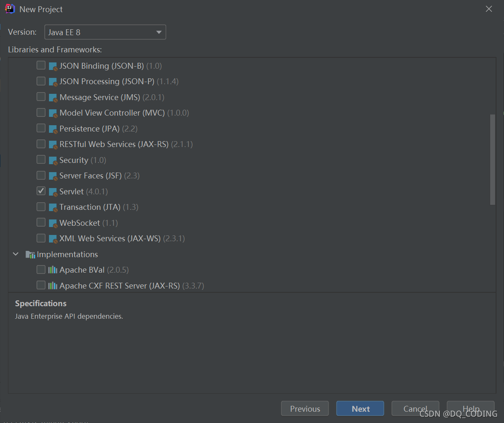Enable the WebSocket checkbox
This screenshot has width=504, height=423.
coord(41,222)
